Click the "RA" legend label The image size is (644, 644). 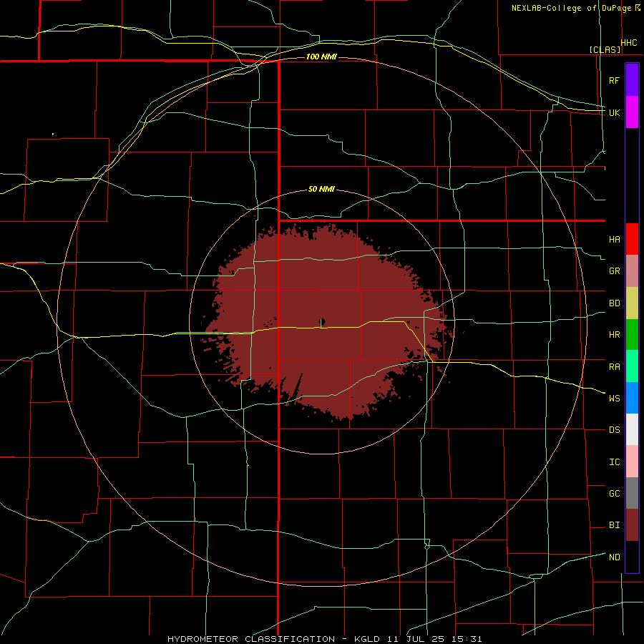click(x=614, y=367)
